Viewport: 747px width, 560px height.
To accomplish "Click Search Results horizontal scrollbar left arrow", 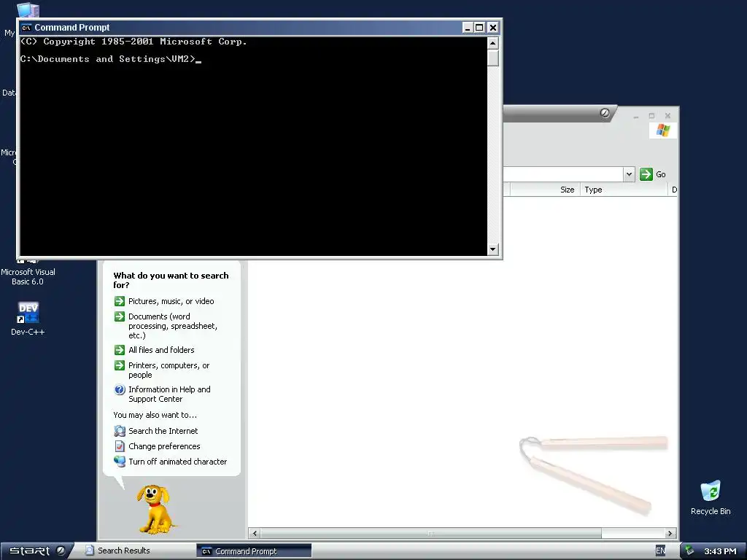I will click(x=255, y=533).
